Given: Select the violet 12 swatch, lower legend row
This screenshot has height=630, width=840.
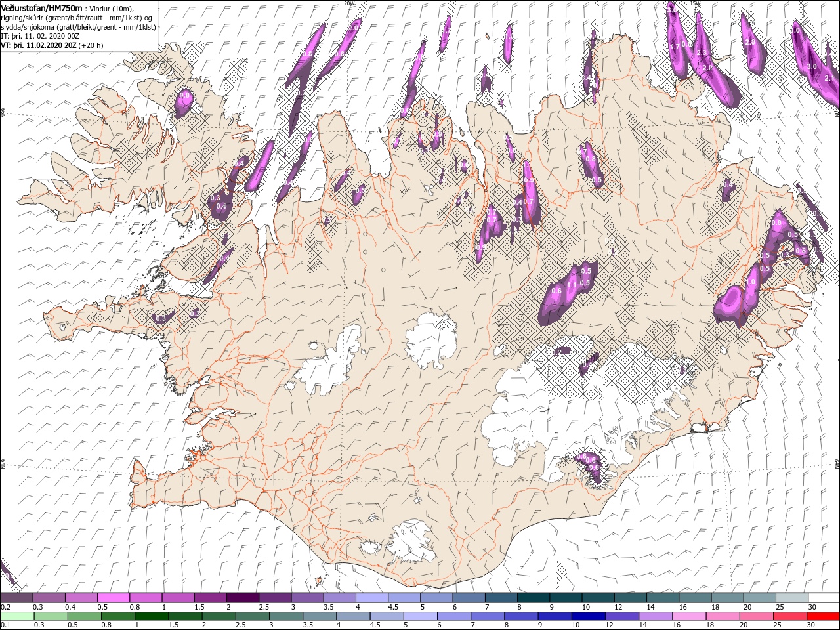Looking at the screenshot, I should pyautogui.click(x=621, y=616).
